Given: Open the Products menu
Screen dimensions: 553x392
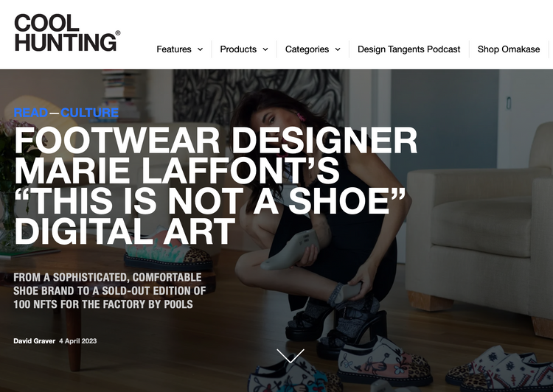Looking at the screenshot, I should tap(238, 49).
